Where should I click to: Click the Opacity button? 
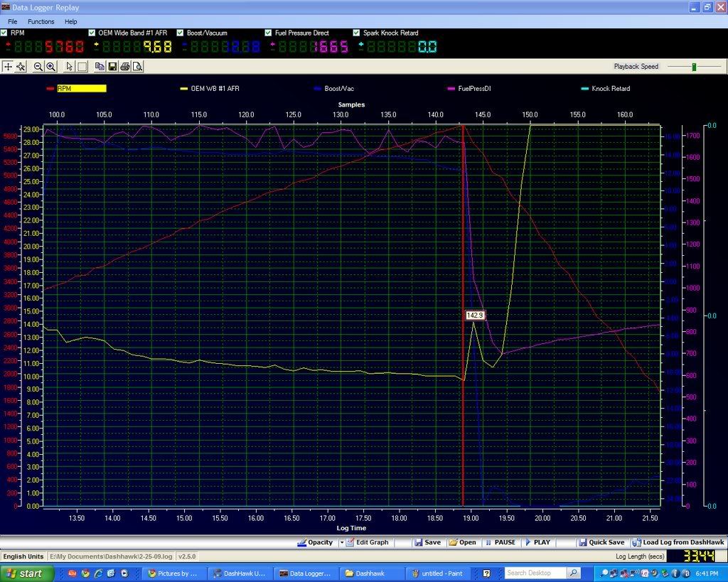pyautogui.click(x=315, y=542)
